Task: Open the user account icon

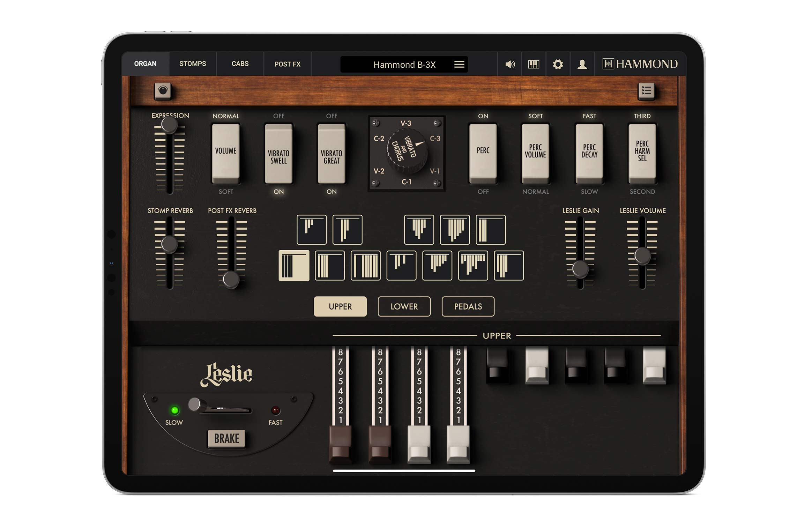Action: [583, 64]
